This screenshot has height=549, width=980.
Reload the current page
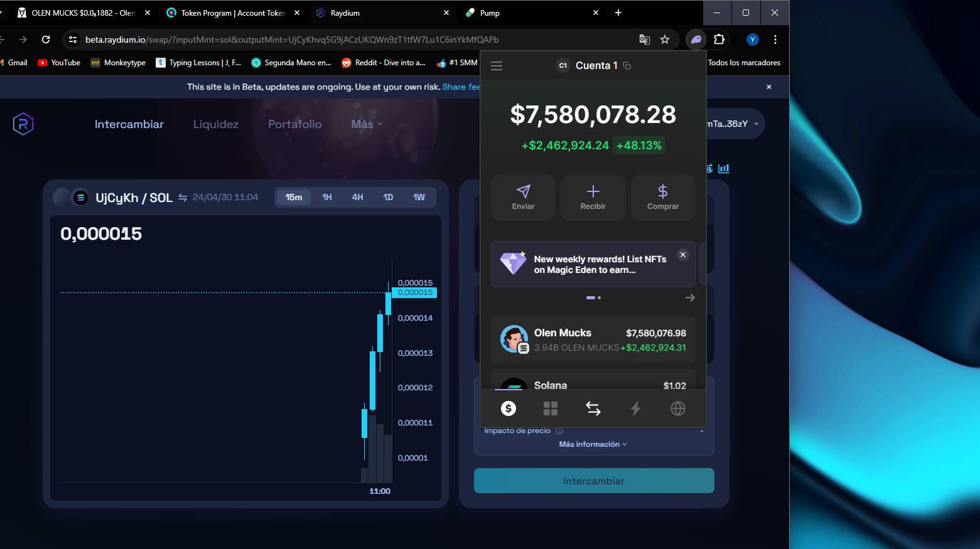click(46, 40)
